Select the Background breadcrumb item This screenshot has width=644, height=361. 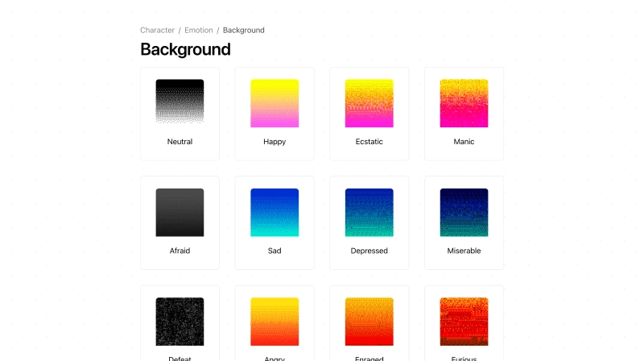click(244, 30)
